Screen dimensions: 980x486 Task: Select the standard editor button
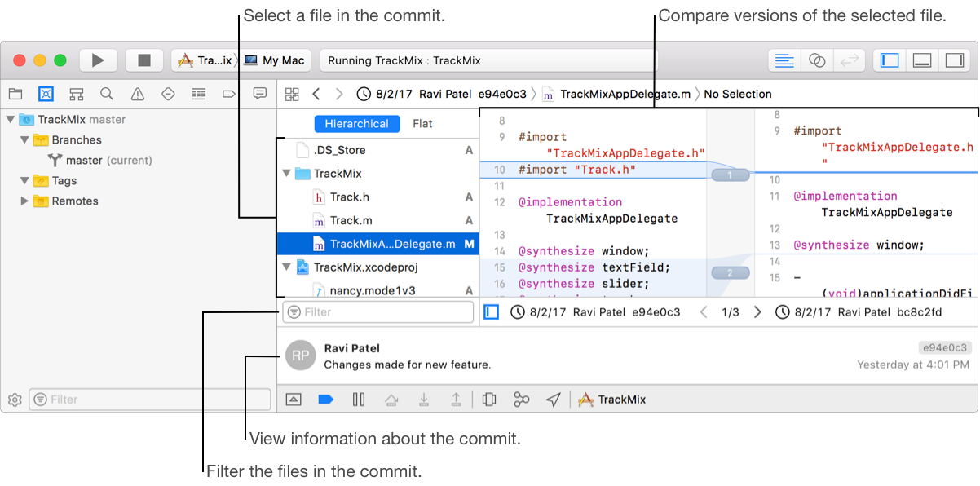pos(784,60)
